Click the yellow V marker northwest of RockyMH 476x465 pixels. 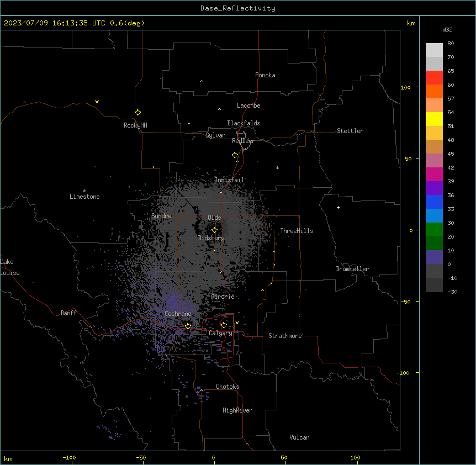[97, 102]
